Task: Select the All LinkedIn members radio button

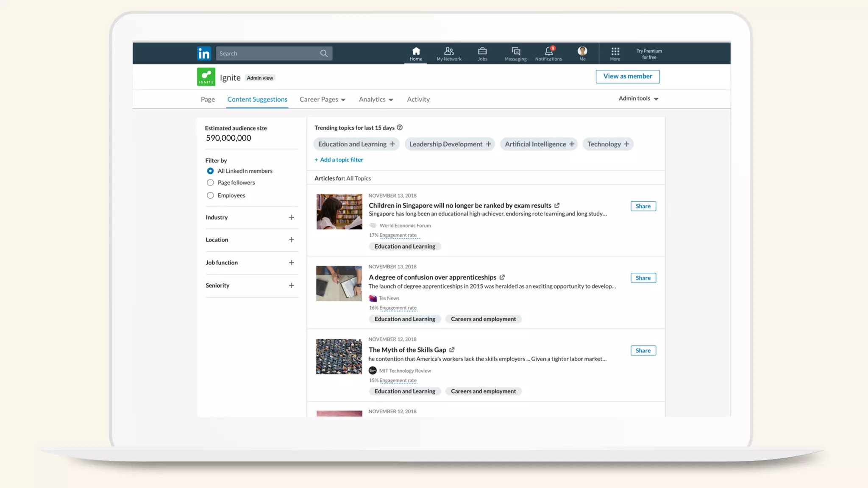Action: [x=210, y=171]
